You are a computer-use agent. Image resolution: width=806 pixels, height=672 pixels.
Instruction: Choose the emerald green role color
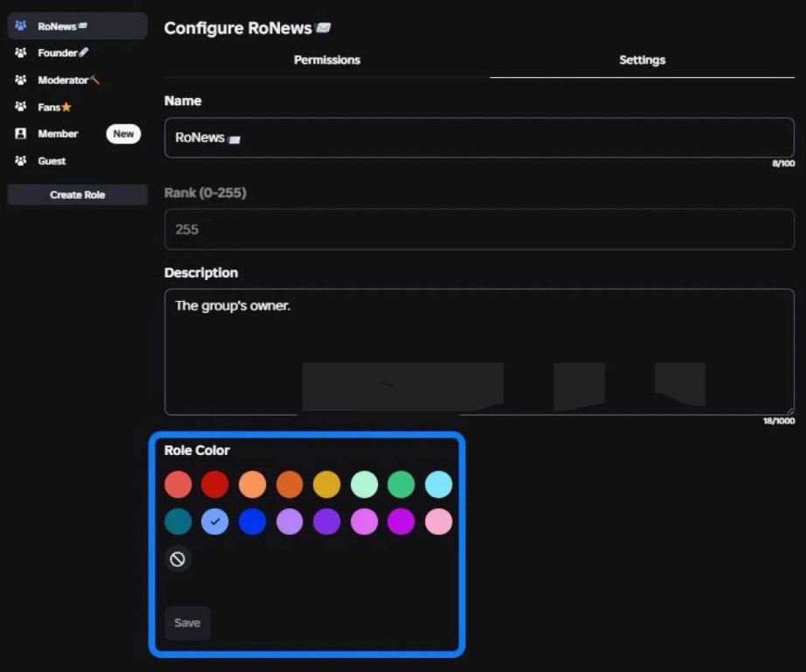(x=401, y=485)
